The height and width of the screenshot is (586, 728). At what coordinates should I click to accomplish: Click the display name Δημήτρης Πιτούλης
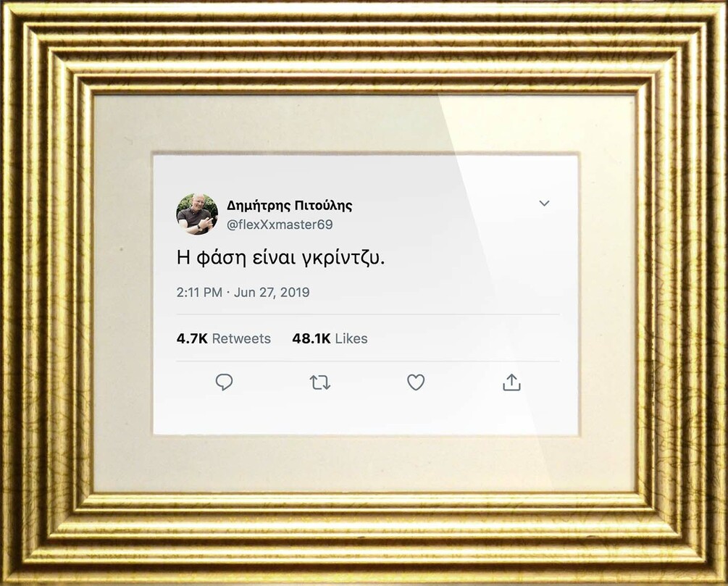pos(289,205)
